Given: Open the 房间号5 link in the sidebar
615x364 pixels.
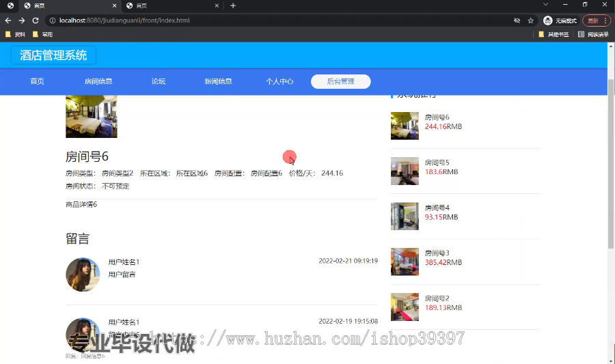Looking at the screenshot, I should click(x=437, y=163).
